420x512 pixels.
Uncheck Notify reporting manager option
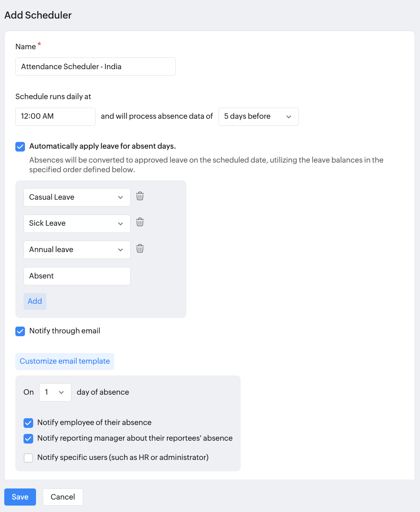pos(29,439)
